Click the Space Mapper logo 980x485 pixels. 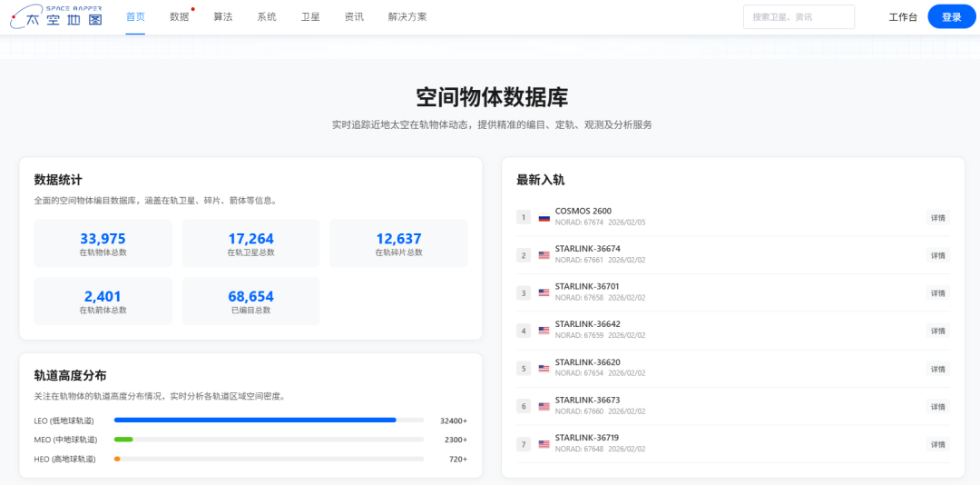click(x=56, y=16)
